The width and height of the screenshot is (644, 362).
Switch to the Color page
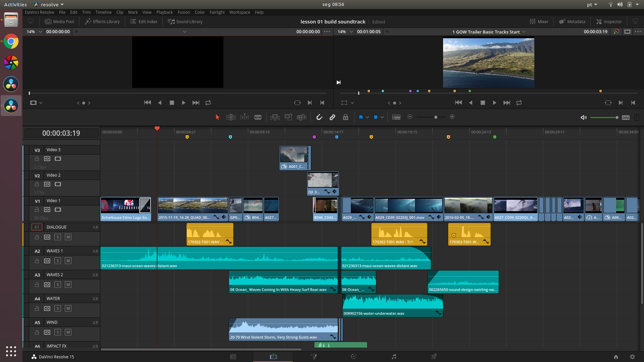[354, 357]
